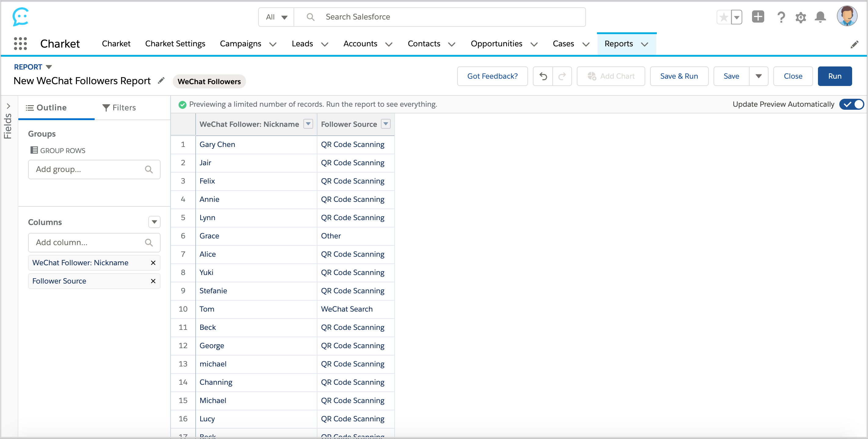Expand the Leads tab chevron
868x439 pixels.
325,44
